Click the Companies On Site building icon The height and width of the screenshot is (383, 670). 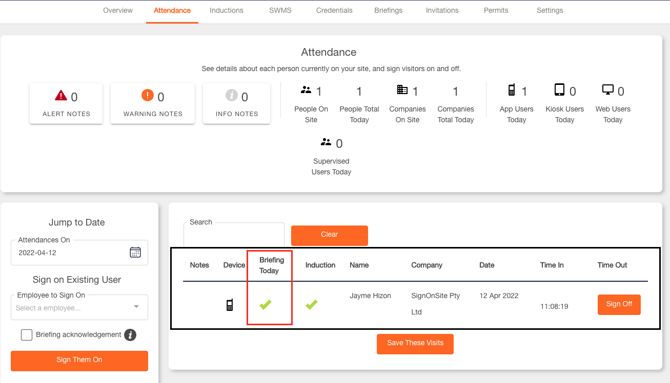pos(402,89)
